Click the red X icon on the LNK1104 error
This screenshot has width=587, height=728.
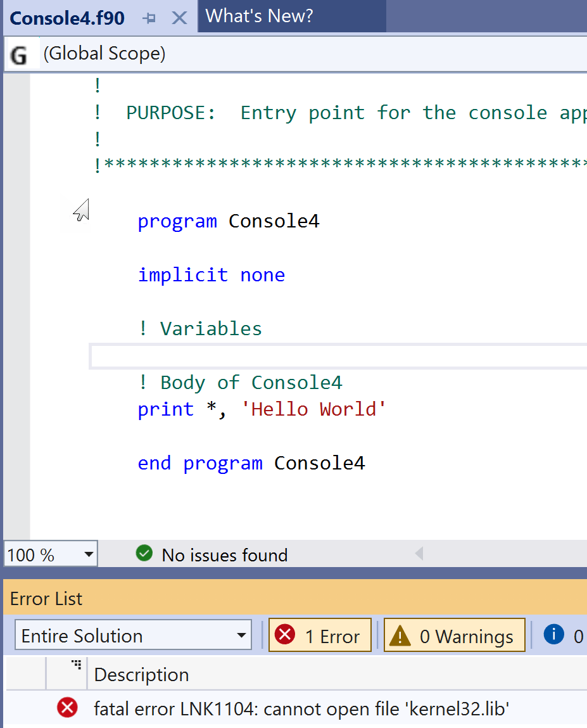[67, 708]
